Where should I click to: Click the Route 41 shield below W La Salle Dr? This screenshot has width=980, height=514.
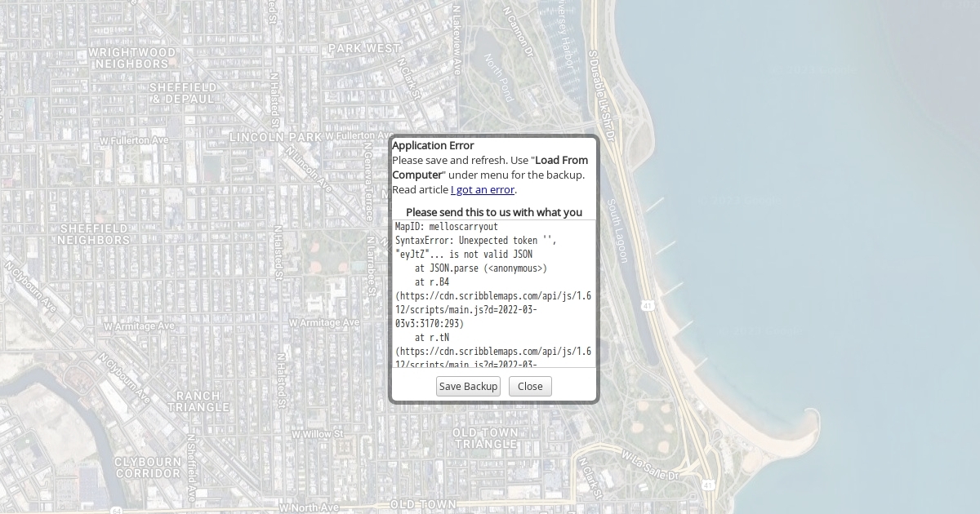(x=708, y=485)
